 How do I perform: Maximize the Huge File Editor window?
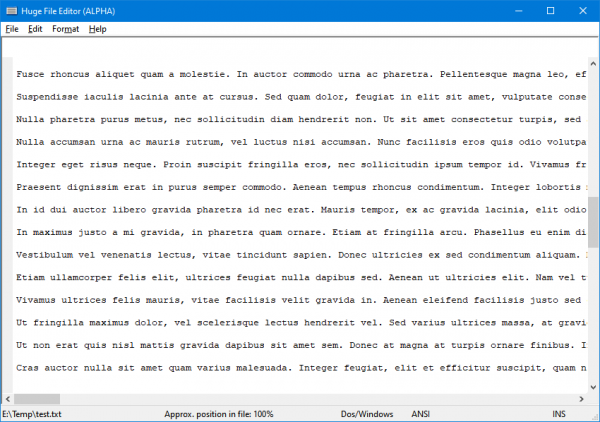(x=550, y=10)
